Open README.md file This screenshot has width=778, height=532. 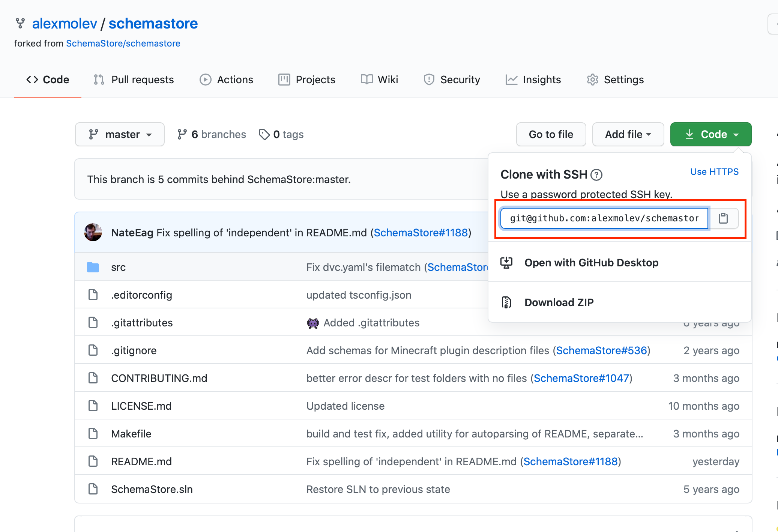(141, 461)
